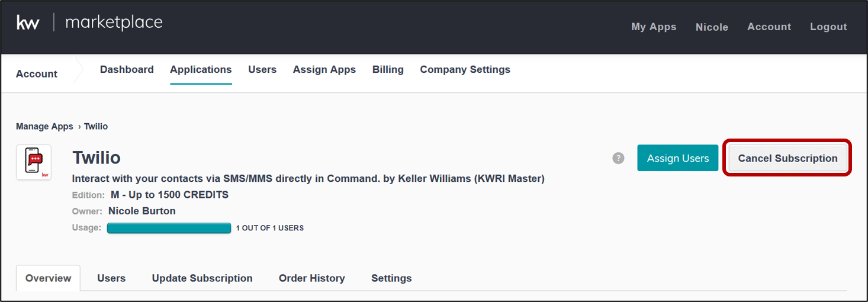Open the Order History tab

(x=311, y=278)
